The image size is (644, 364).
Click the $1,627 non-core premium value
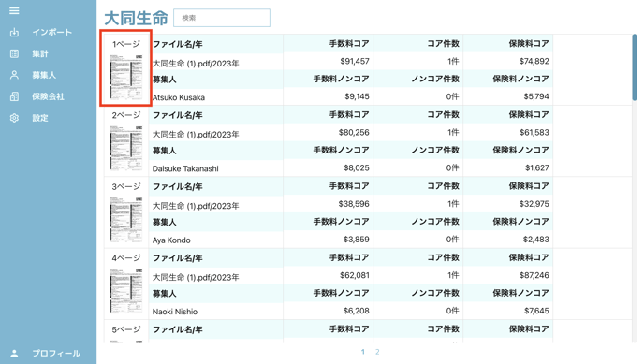tap(536, 167)
